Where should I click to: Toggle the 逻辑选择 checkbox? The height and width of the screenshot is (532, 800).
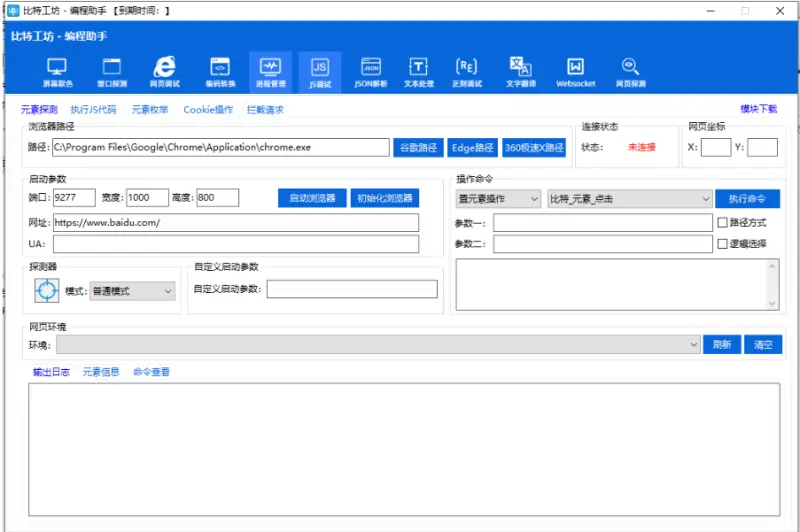tap(723, 244)
